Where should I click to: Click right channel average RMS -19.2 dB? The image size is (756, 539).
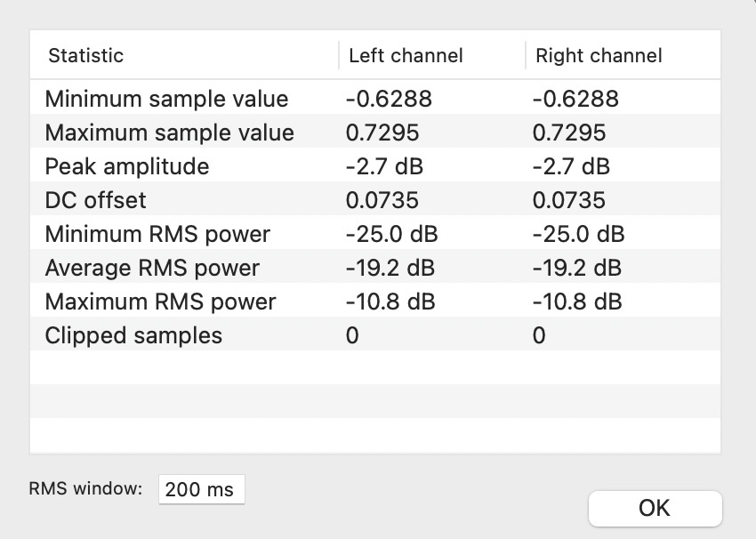pyautogui.click(x=577, y=268)
